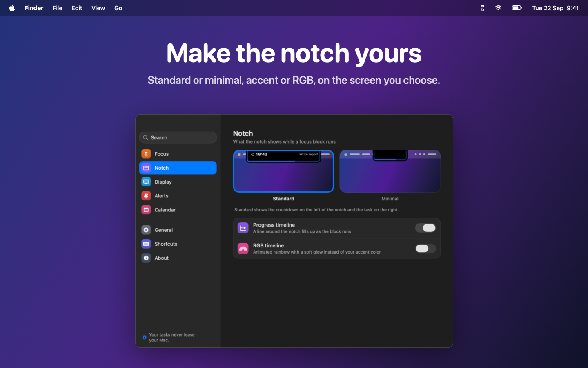Click the About info sidebar icon

coord(146,258)
